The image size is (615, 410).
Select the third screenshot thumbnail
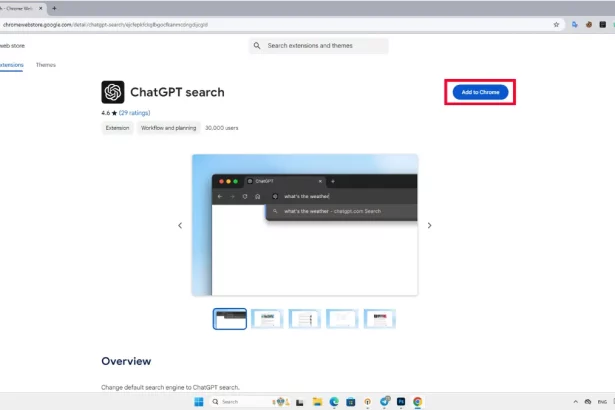pyautogui.click(x=304, y=319)
